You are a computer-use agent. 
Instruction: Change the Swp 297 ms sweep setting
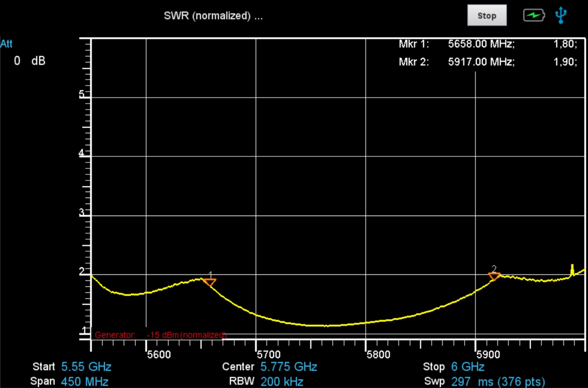coord(498,381)
